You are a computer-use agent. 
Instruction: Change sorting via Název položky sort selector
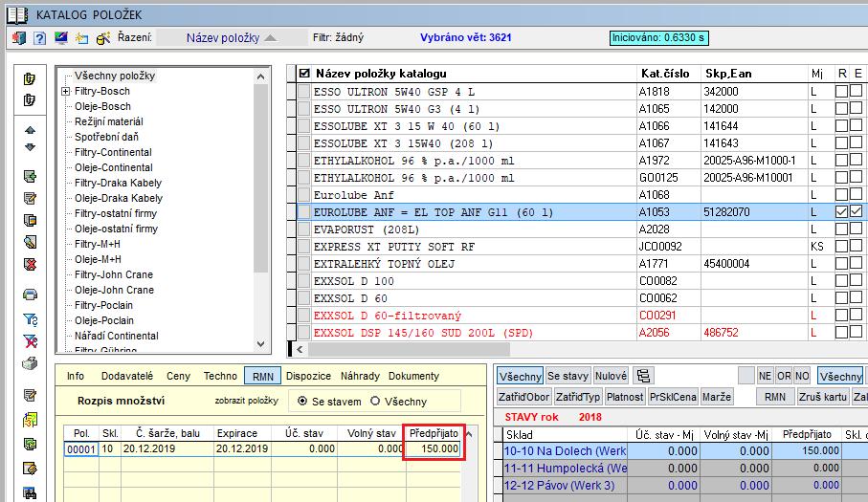pos(232,37)
